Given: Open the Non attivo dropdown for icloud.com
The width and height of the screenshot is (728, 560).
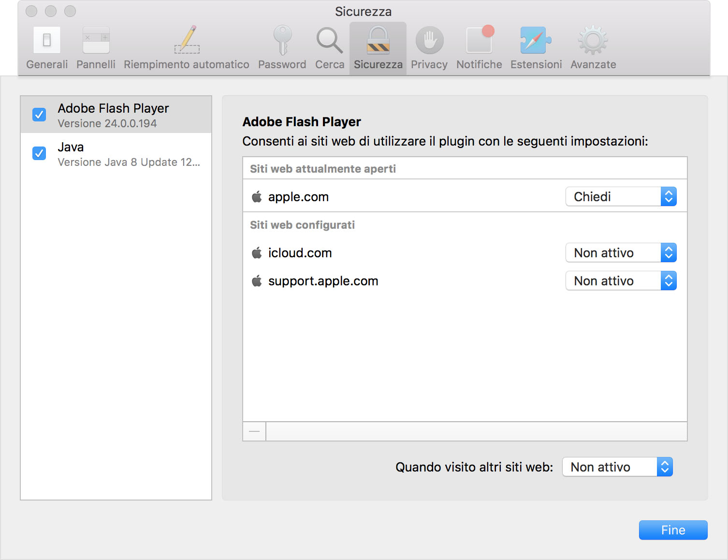Looking at the screenshot, I should point(621,252).
